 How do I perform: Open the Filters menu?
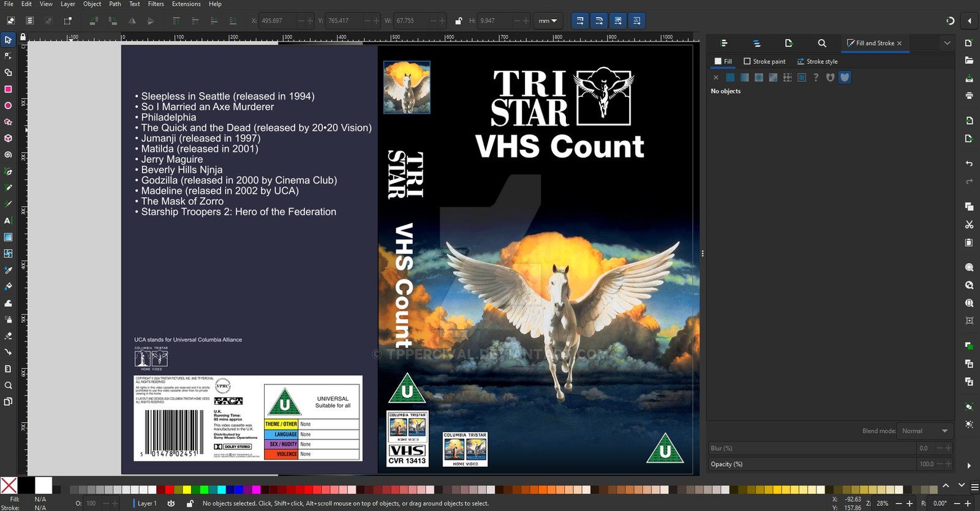[156, 4]
